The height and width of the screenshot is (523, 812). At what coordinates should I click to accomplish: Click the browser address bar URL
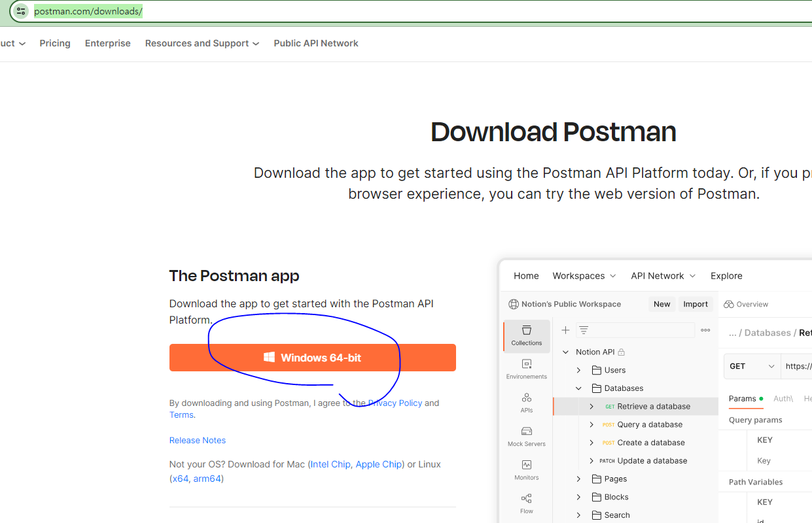point(88,11)
